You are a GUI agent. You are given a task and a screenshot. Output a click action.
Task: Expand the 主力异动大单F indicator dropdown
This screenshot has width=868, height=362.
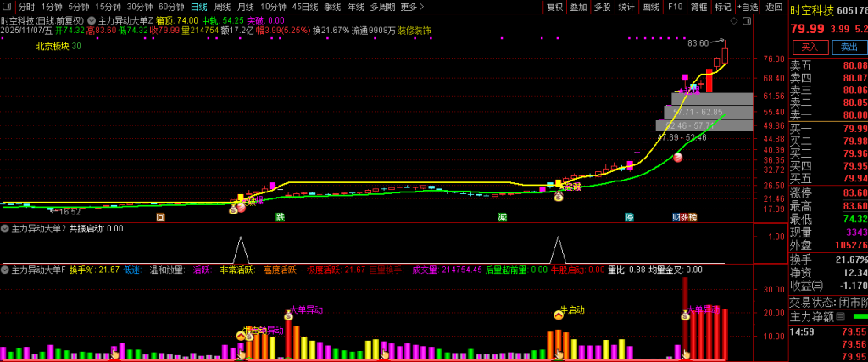[5, 270]
